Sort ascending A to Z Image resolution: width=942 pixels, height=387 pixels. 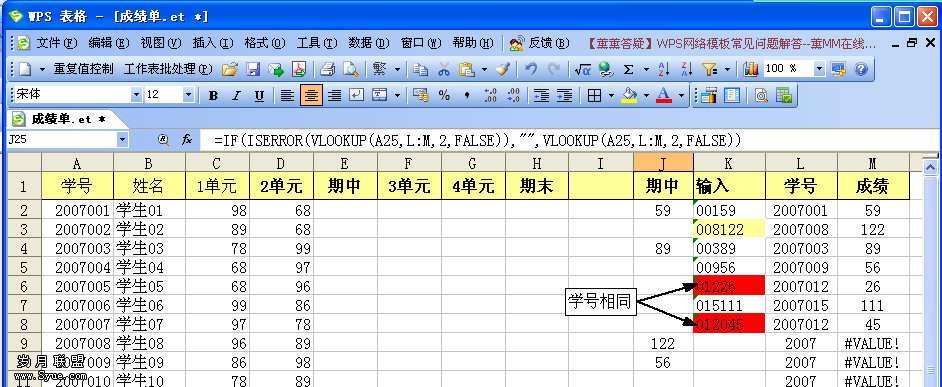(664, 69)
